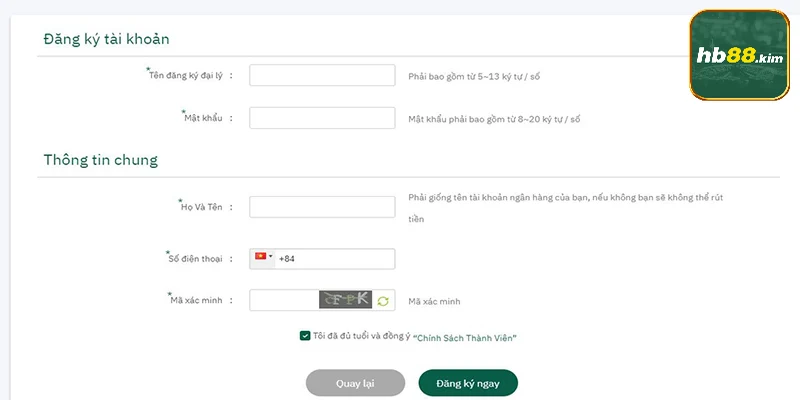Focus the "Mã xác minh" captcha input
This screenshot has width=800, height=400.
[284, 300]
